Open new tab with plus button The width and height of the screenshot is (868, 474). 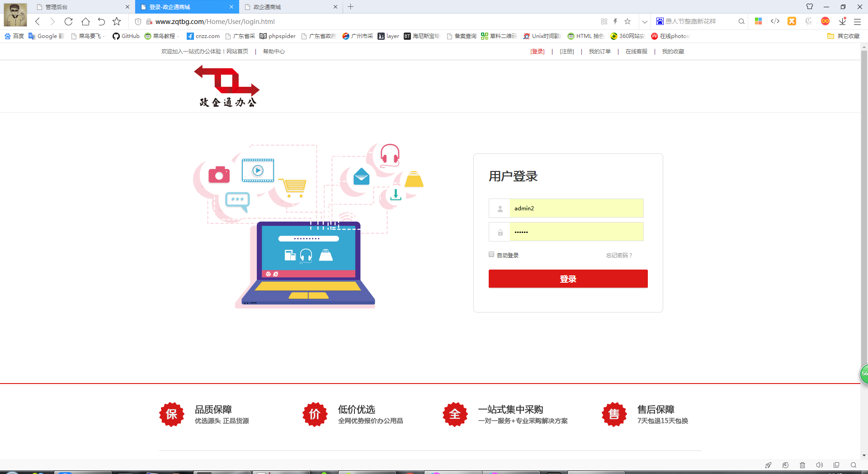pyautogui.click(x=351, y=7)
